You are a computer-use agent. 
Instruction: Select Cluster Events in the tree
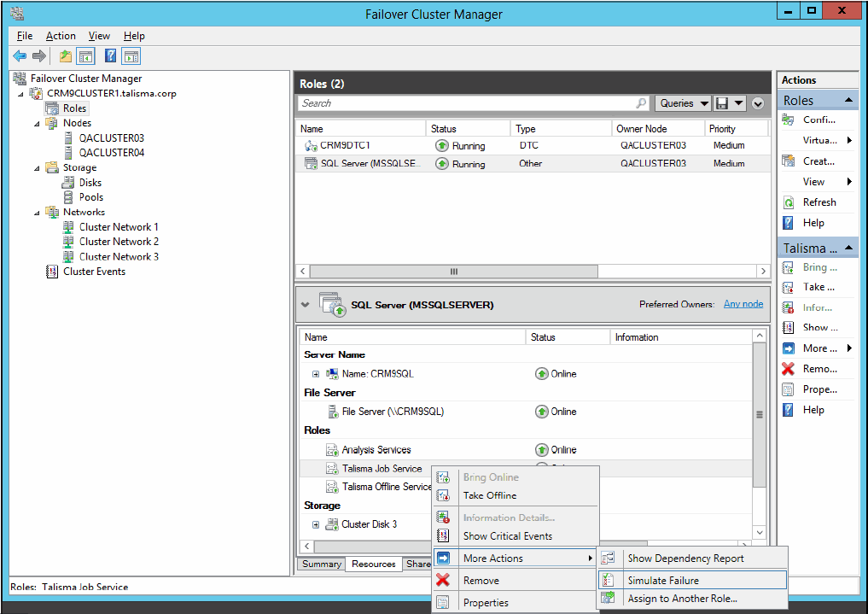[x=94, y=272]
